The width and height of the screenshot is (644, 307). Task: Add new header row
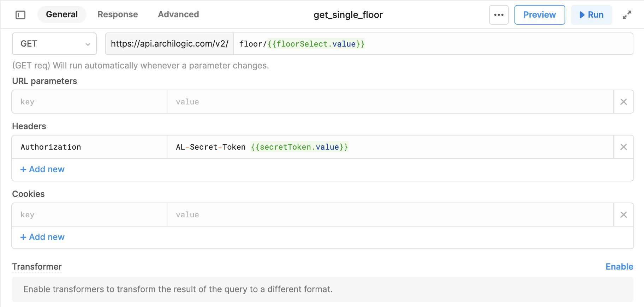point(42,169)
